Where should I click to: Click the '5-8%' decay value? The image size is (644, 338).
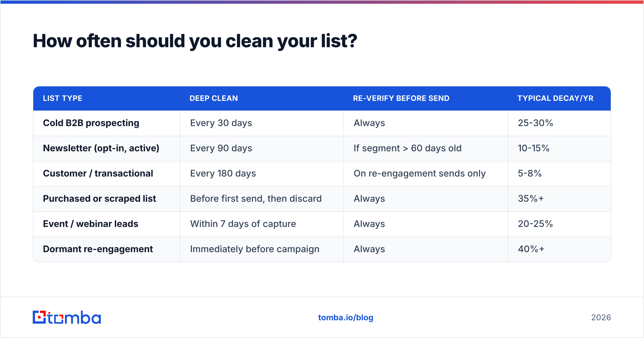click(x=530, y=174)
